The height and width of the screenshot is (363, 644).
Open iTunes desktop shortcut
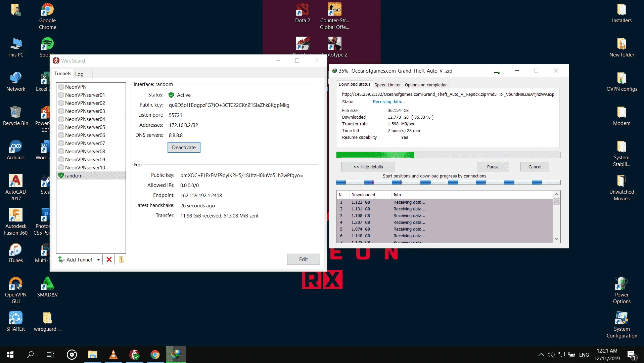click(16, 253)
